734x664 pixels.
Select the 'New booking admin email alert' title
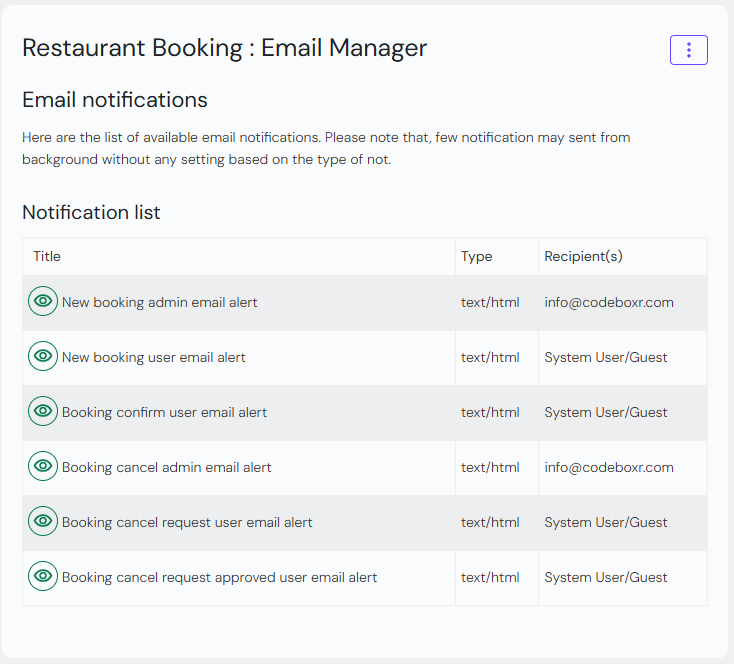[160, 302]
